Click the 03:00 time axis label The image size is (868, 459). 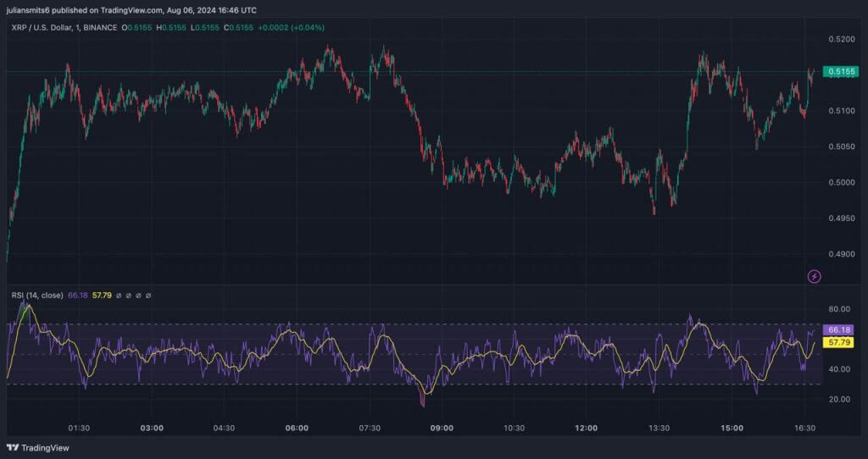coord(152,428)
